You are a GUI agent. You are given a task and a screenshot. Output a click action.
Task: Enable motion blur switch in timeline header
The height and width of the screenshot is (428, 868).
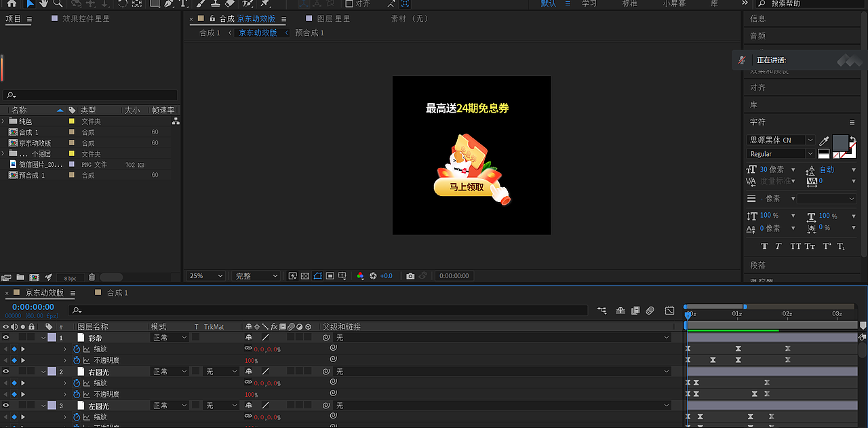[650, 311]
